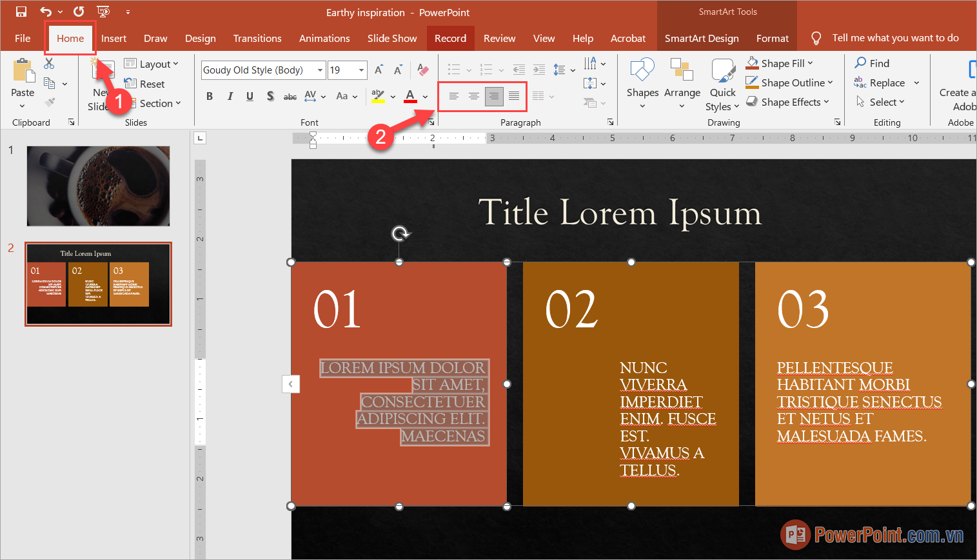Click the Shapes gallery icon
977x560 pixels.
642,70
